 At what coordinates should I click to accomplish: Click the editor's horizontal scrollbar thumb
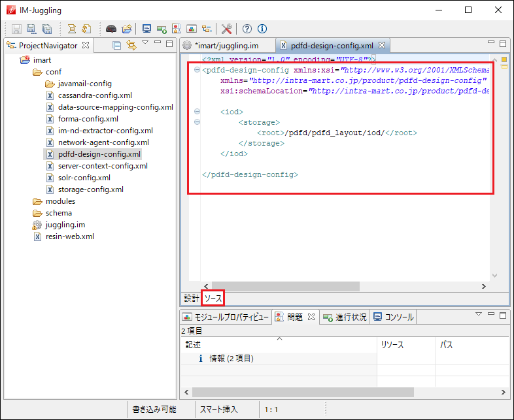tap(285, 286)
